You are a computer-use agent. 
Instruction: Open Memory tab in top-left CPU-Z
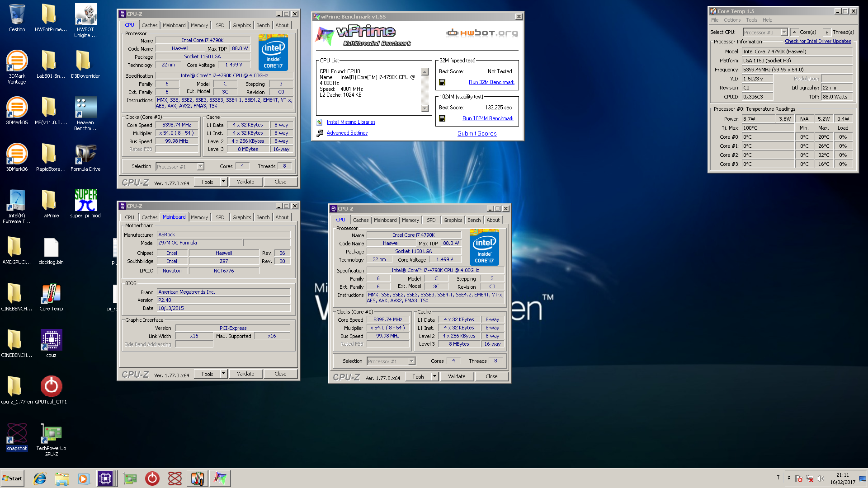[199, 25]
